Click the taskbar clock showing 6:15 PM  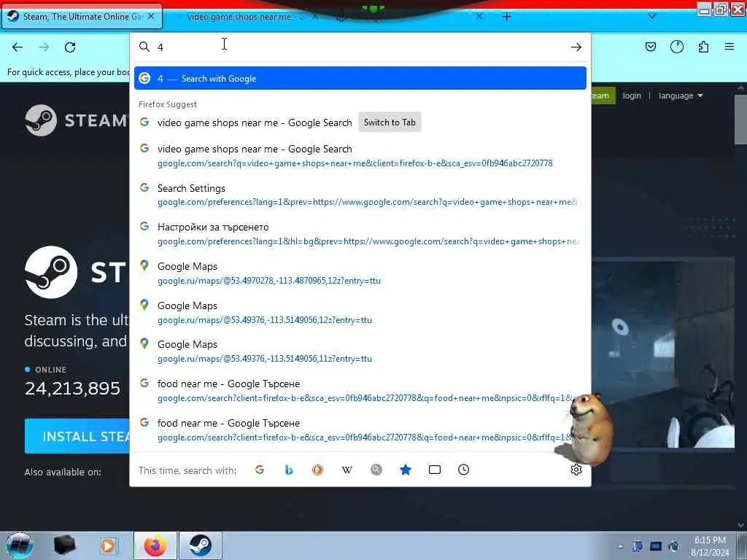click(x=710, y=546)
